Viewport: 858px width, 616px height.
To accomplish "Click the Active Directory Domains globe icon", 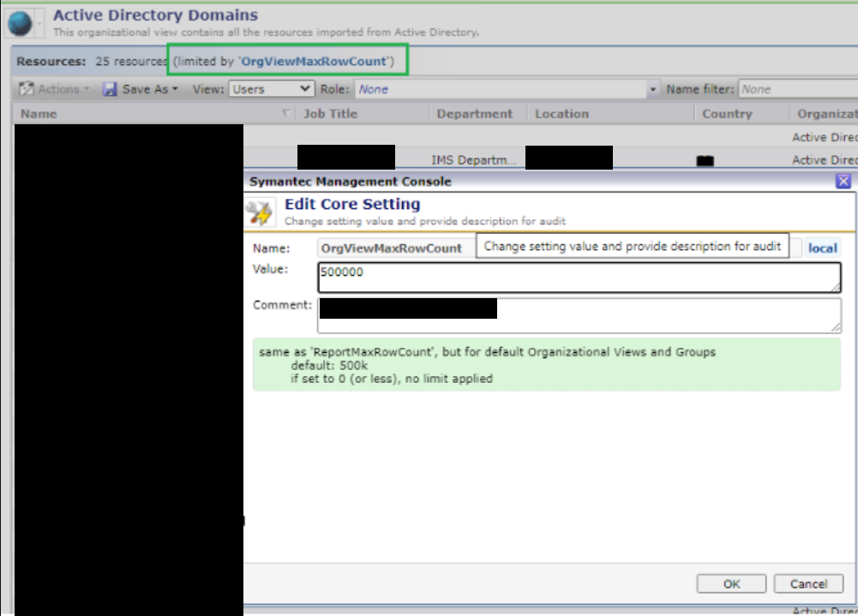I will [x=20, y=23].
